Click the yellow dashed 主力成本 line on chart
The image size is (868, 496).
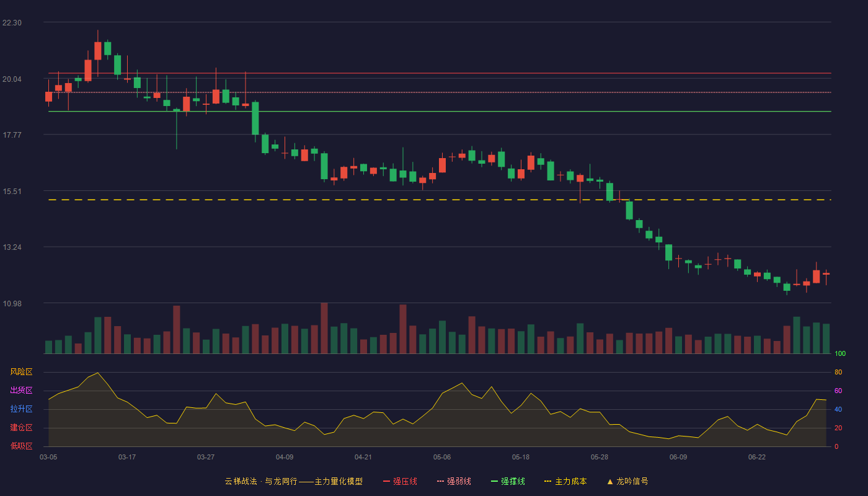[440, 200]
